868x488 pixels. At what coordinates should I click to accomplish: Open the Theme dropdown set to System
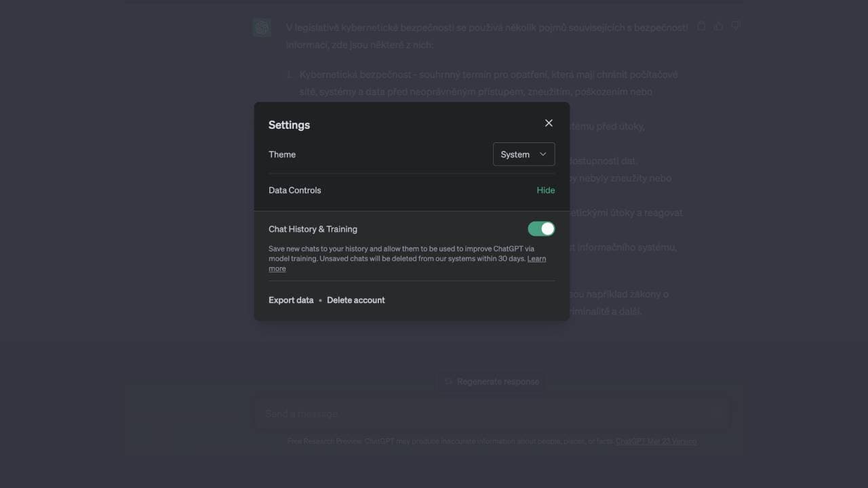coord(524,155)
